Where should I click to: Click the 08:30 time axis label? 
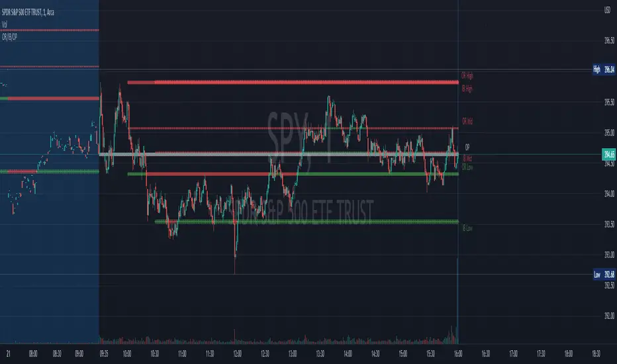pyautogui.click(x=57, y=354)
